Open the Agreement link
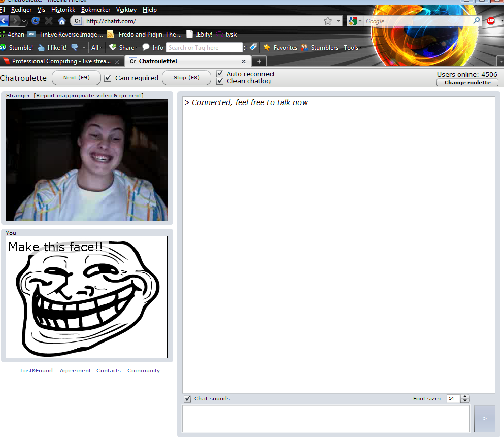 point(75,371)
